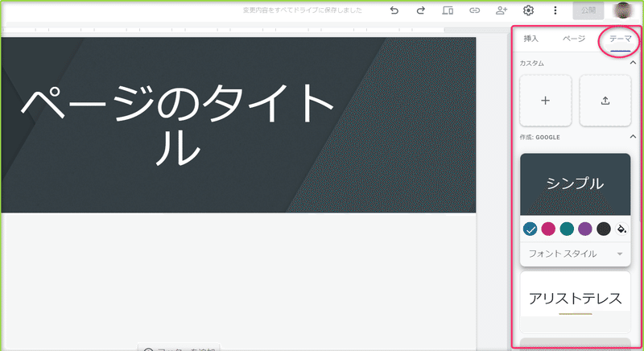This screenshot has height=351, width=644.
Task: Open the フォント スタイル dropdown
Action: (575, 254)
